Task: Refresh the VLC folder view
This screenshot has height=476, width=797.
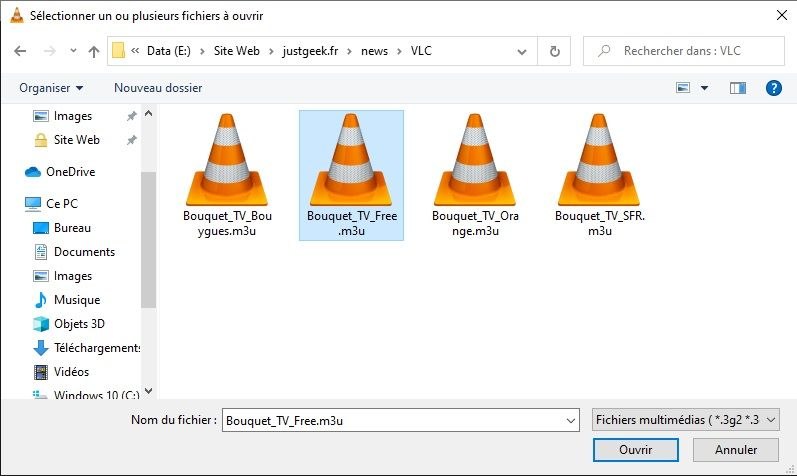Action: [x=554, y=51]
